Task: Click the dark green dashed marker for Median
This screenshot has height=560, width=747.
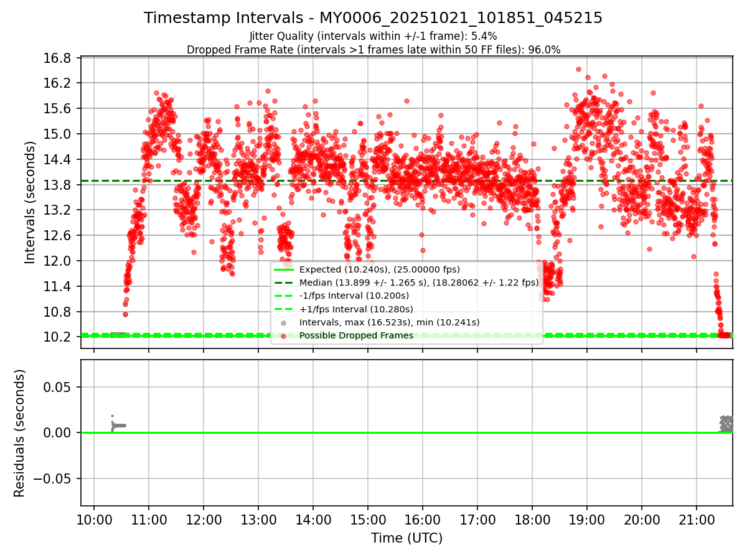Action: click(x=284, y=282)
